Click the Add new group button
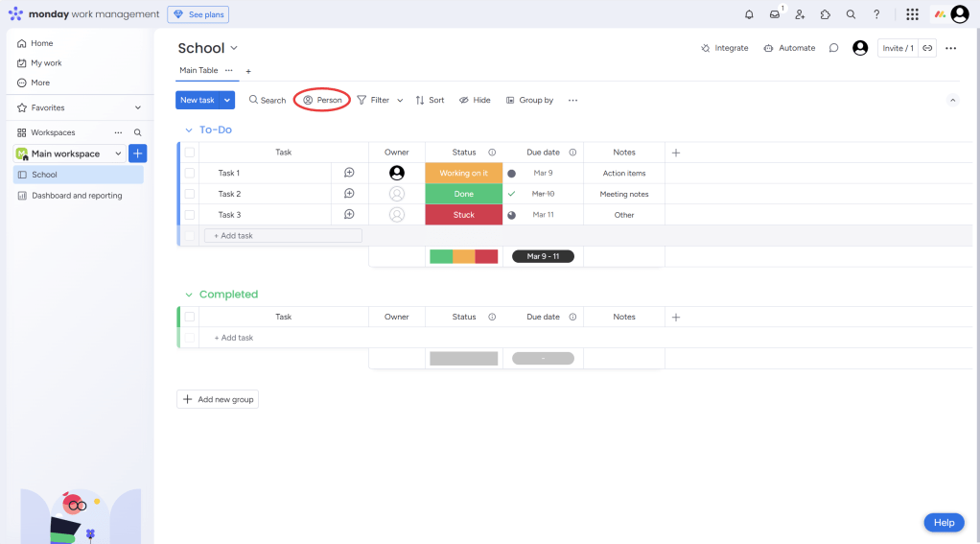This screenshot has width=980, height=544. tap(218, 399)
